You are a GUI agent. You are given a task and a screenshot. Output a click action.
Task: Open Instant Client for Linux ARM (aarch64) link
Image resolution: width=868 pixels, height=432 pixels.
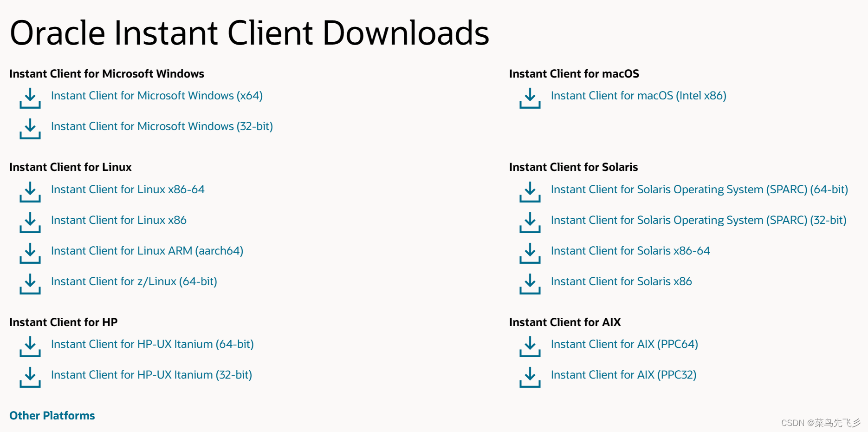(147, 251)
